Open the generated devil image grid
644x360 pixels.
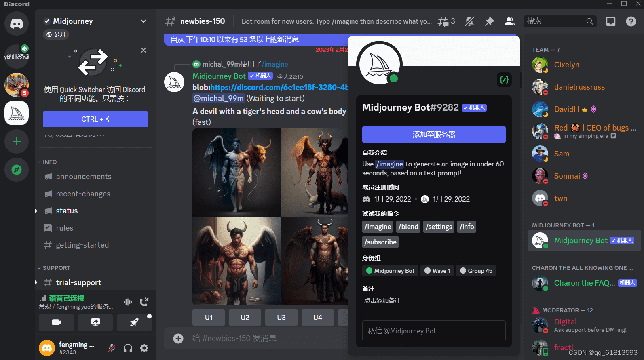tap(270, 217)
